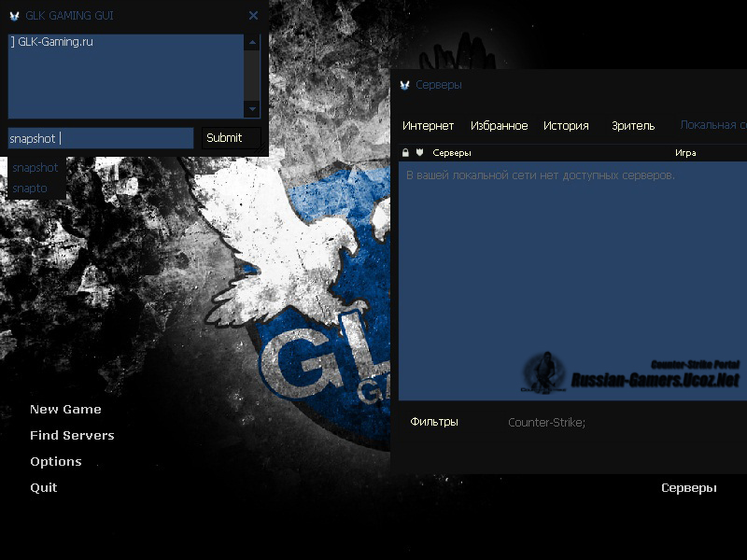This screenshot has width=747, height=560.
Task: Open the Зритель tab
Action: (x=633, y=126)
